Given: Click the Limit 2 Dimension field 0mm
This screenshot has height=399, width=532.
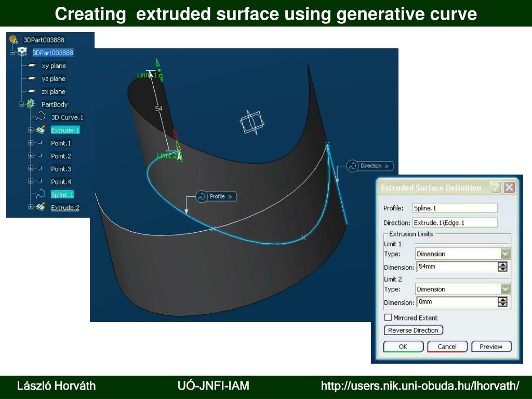Looking at the screenshot, I should (457, 302).
